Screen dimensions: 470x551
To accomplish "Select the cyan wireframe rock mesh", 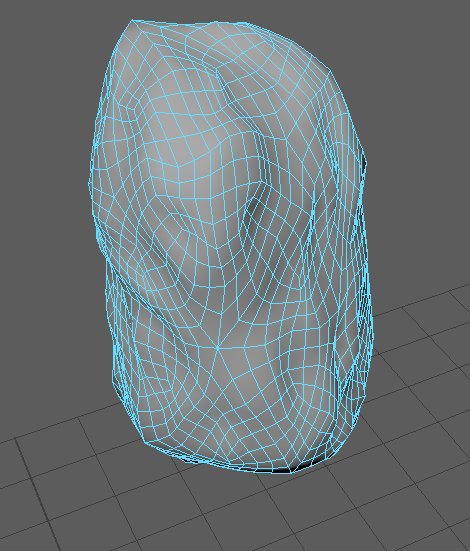I will coord(230,246).
